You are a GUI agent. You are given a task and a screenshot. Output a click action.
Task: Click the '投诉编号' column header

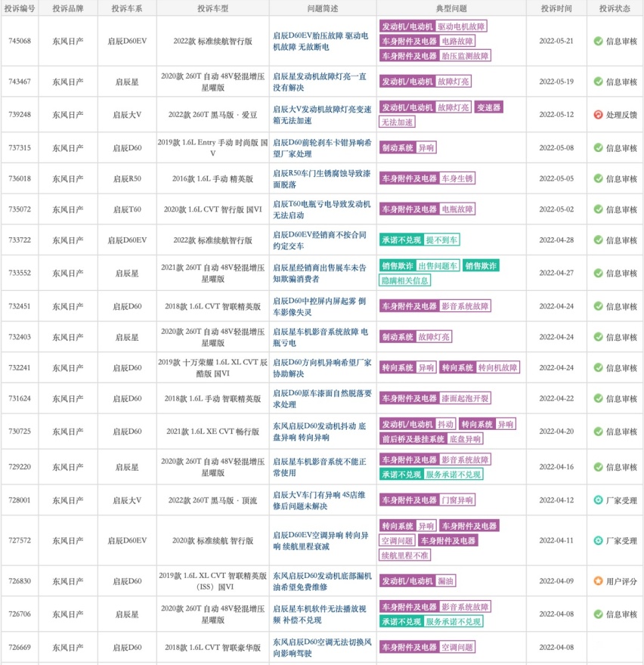(20, 8)
